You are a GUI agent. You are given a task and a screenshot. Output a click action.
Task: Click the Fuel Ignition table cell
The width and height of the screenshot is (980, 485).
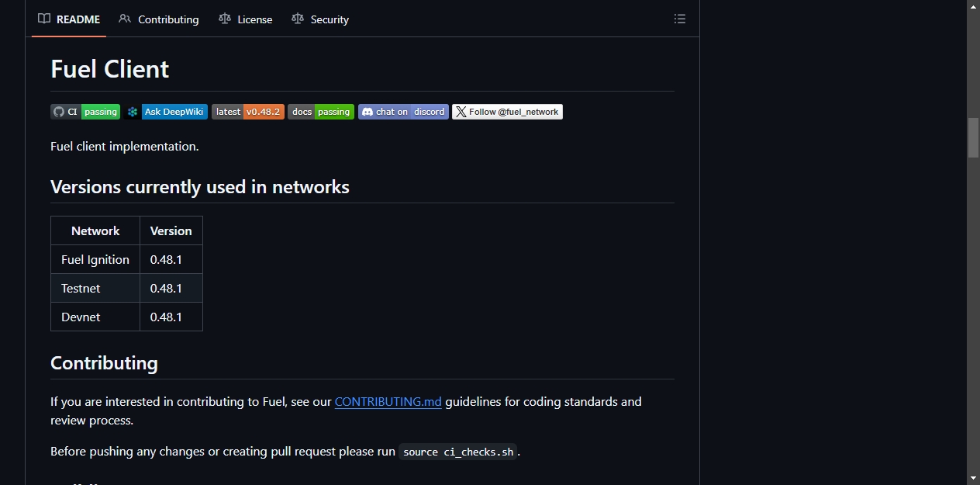click(95, 259)
